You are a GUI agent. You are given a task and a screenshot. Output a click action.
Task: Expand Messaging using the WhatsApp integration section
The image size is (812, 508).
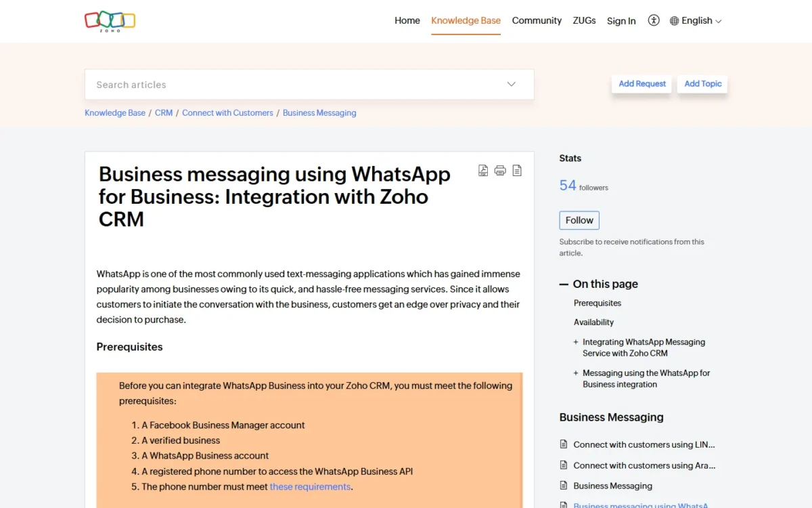point(576,373)
